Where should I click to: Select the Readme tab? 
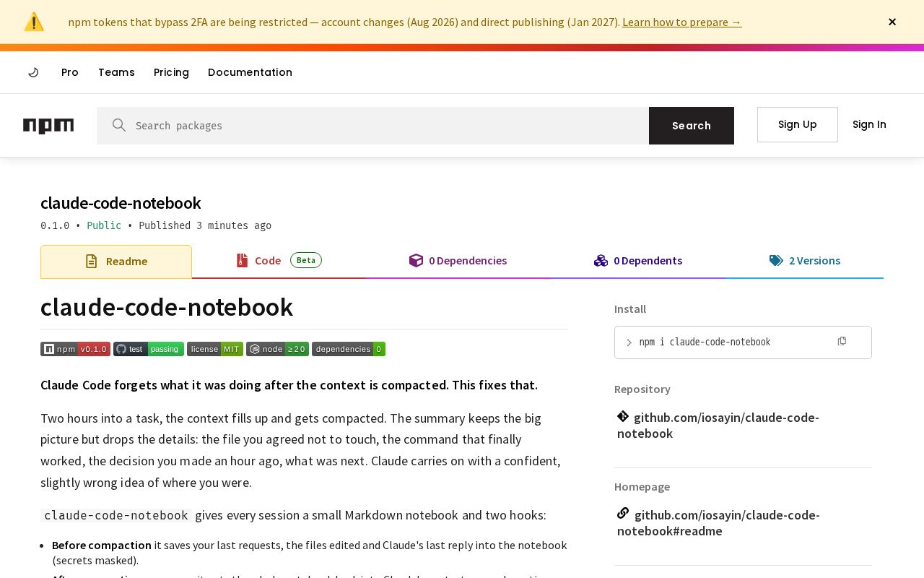pyautogui.click(x=116, y=262)
